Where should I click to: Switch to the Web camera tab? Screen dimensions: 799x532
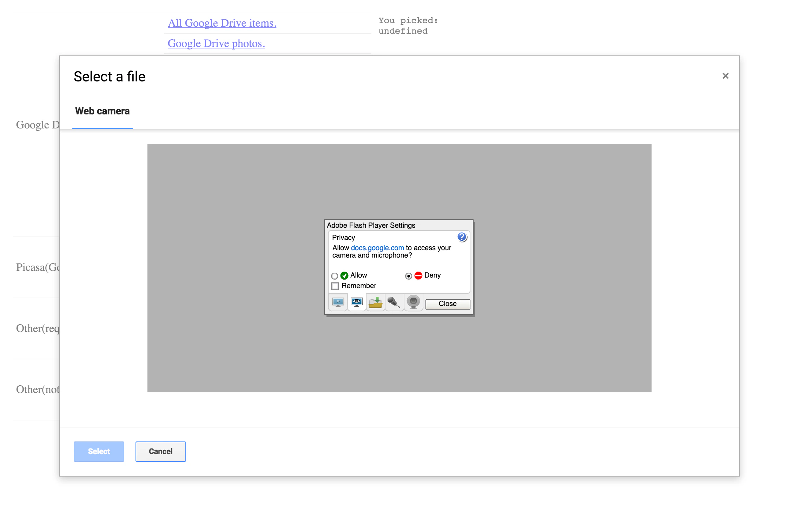[x=103, y=111]
